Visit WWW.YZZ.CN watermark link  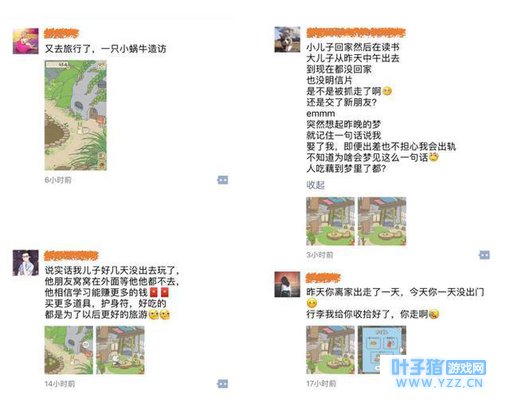439,383
